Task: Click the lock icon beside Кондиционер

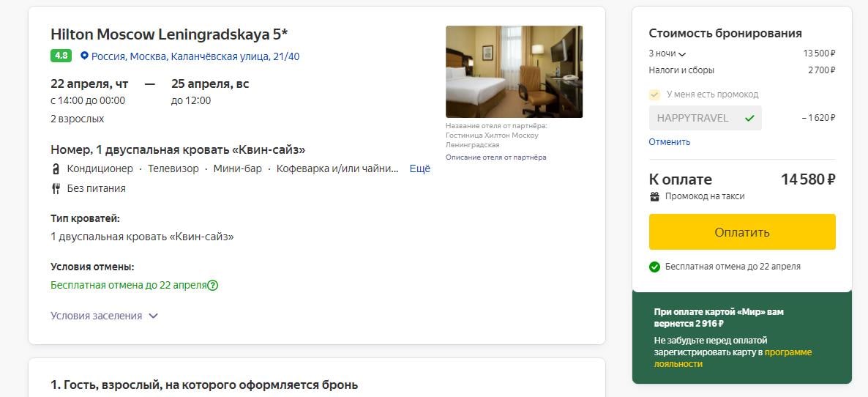Action: [x=56, y=169]
